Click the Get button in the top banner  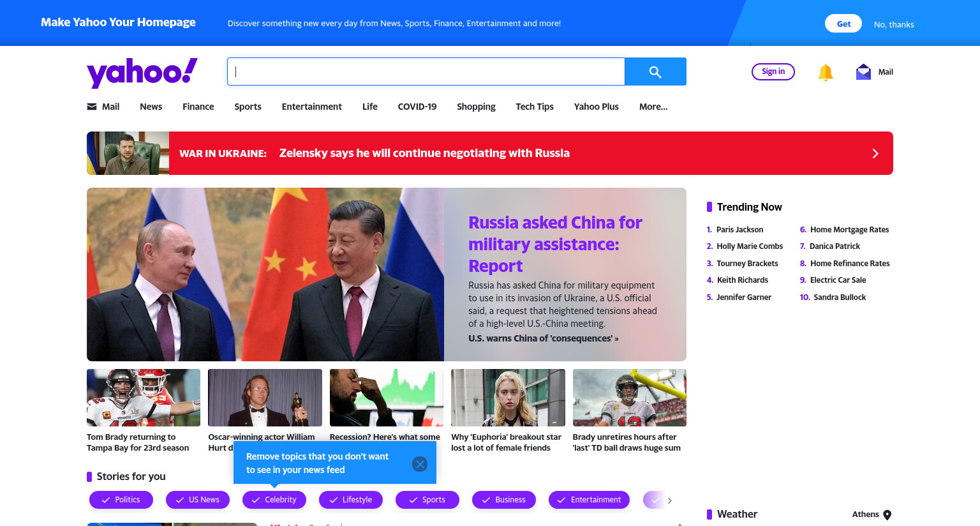tap(843, 24)
